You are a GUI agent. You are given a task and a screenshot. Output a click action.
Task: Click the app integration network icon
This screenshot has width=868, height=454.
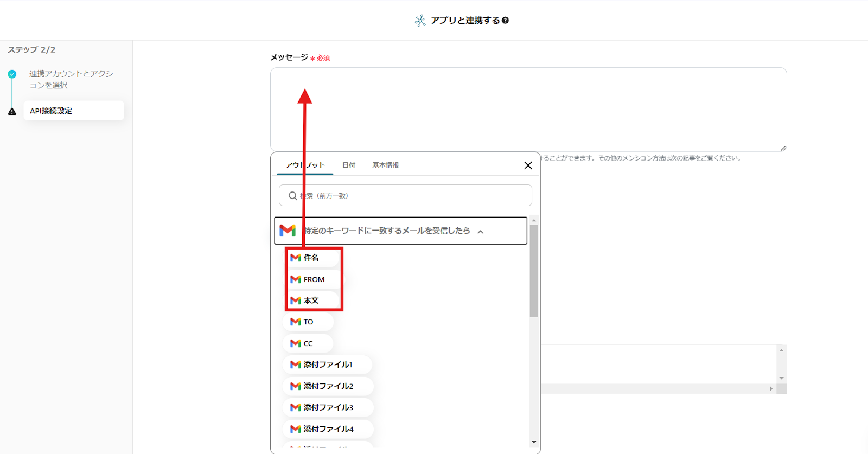click(420, 21)
